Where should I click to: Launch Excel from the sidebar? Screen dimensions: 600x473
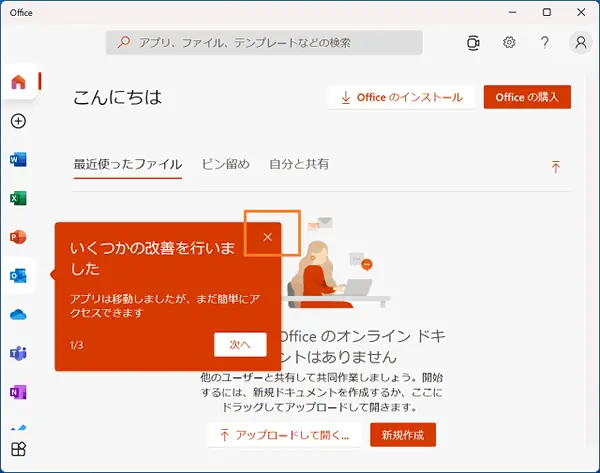pyautogui.click(x=18, y=198)
